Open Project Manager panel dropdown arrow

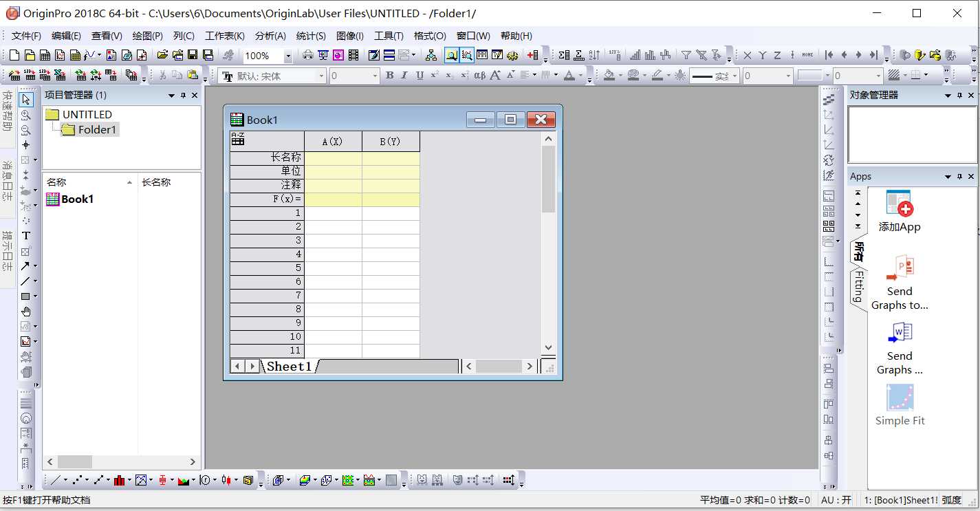point(171,96)
